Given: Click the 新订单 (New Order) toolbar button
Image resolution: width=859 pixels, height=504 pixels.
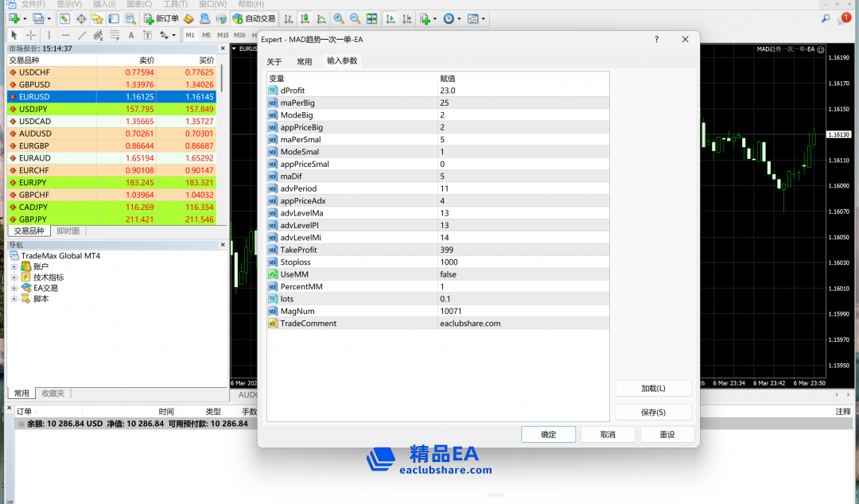Looking at the screenshot, I should 161,18.
